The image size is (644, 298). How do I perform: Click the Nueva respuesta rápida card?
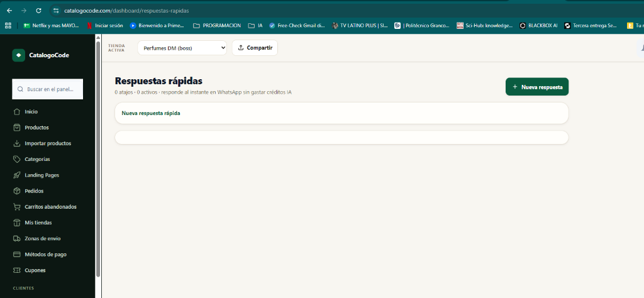point(341,113)
